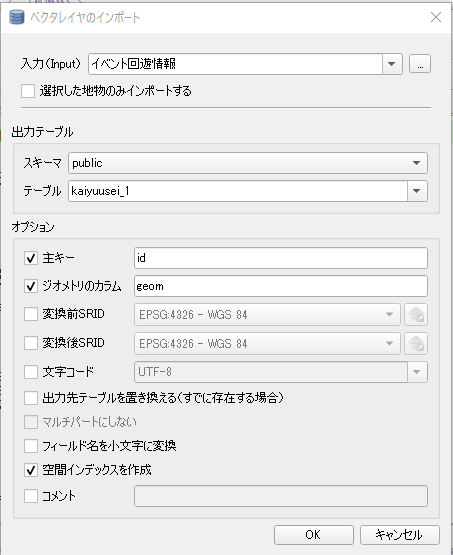Disable 空間インデックスを作成 checkbox

(31, 470)
